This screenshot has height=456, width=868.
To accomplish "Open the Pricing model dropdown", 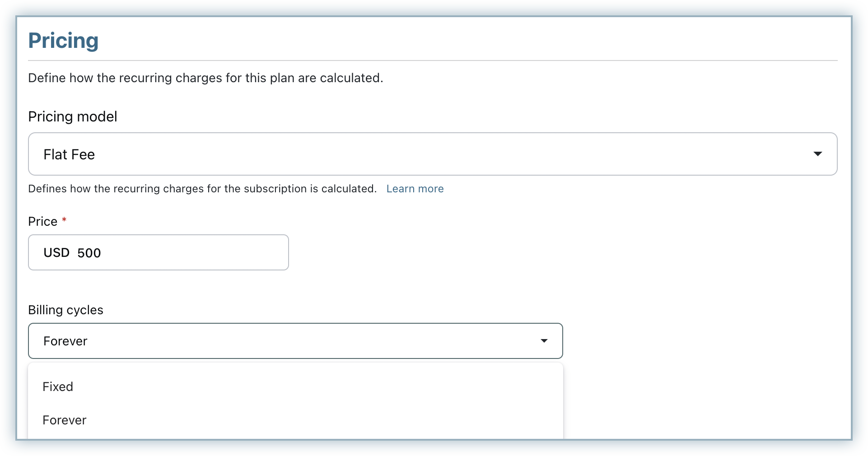I will (x=432, y=154).
